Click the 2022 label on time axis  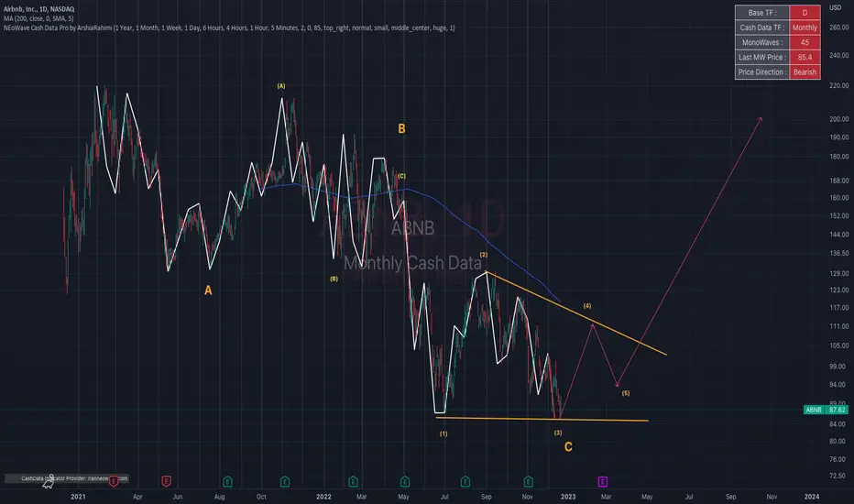[x=323, y=497]
